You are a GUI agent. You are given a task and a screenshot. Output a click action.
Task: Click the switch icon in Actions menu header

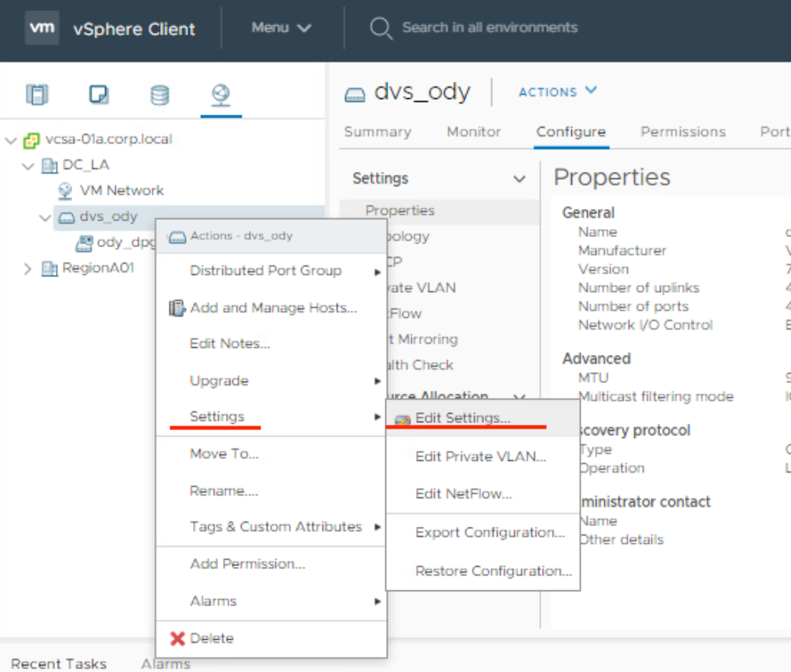pyautogui.click(x=177, y=237)
